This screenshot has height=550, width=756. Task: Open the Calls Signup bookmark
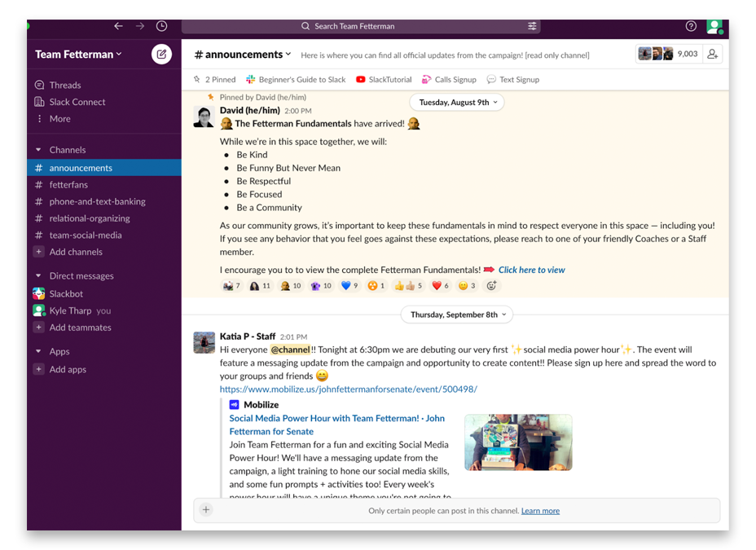click(x=449, y=80)
